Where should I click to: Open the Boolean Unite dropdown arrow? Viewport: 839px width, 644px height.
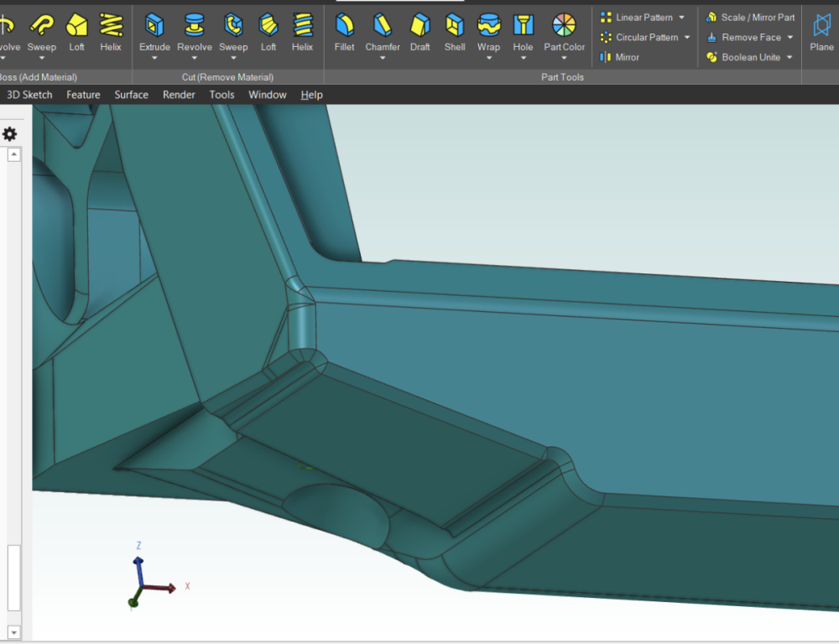click(x=789, y=57)
